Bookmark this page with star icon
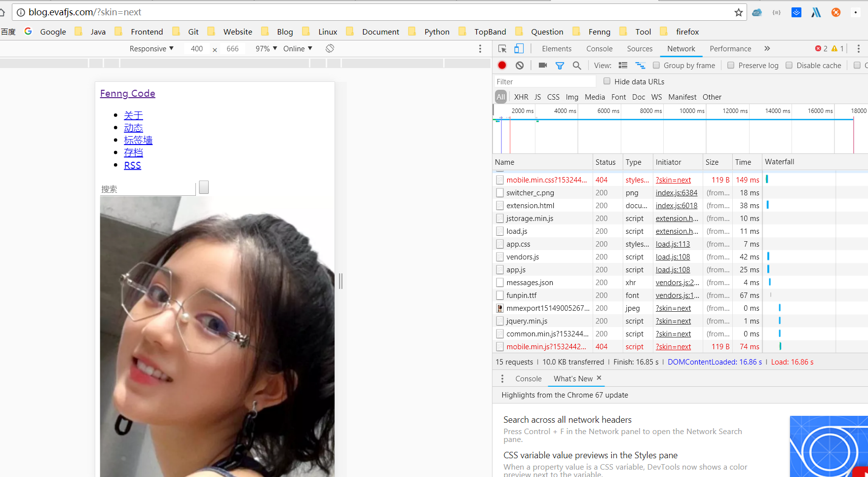 click(x=738, y=12)
